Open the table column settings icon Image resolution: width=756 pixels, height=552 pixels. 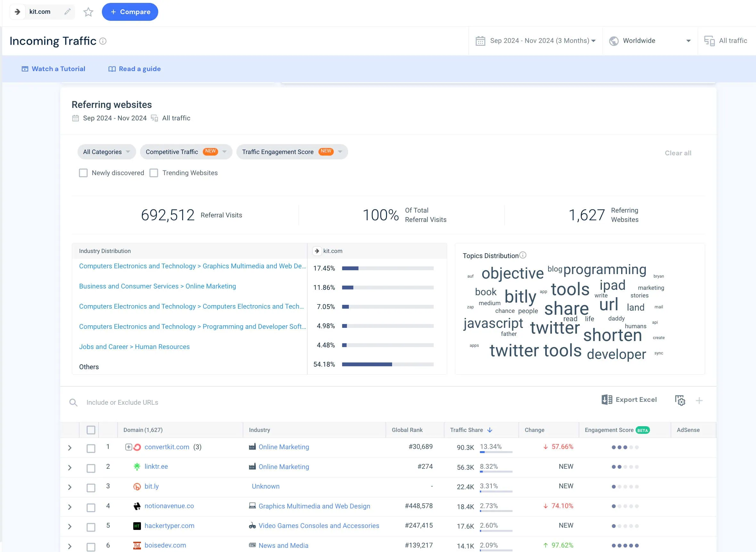(680, 400)
